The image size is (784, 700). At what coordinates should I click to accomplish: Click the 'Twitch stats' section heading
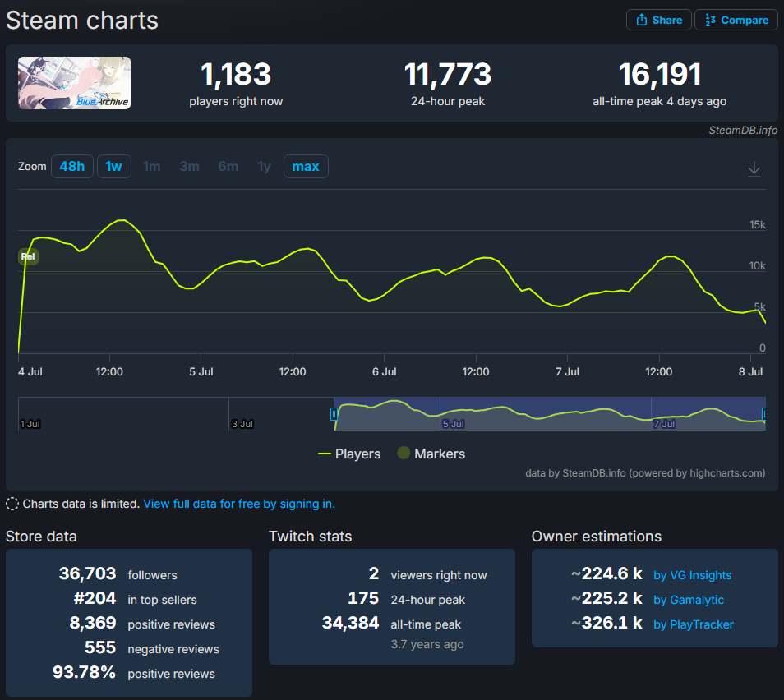310,537
